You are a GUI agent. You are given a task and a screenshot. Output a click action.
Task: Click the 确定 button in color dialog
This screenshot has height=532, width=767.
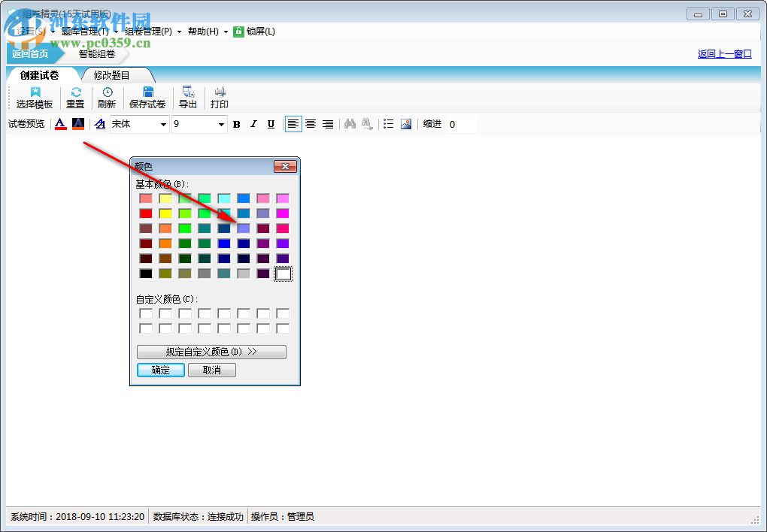click(x=160, y=370)
